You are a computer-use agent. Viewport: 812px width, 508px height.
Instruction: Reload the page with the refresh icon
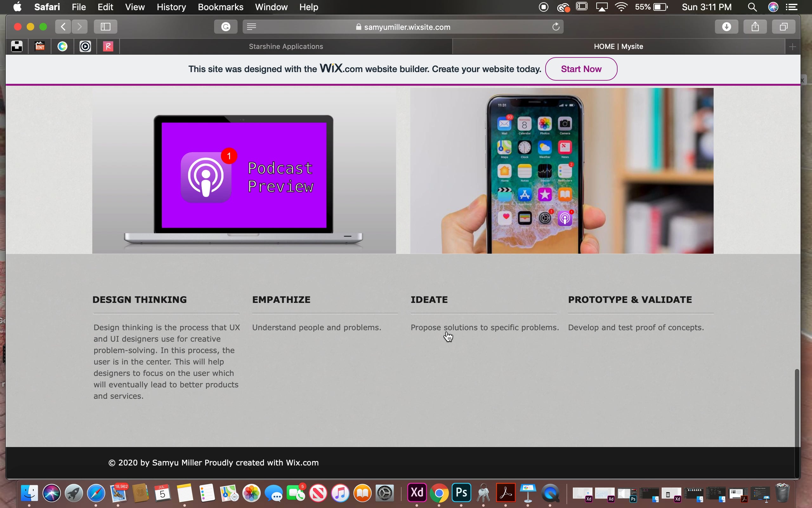coord(556,27)
